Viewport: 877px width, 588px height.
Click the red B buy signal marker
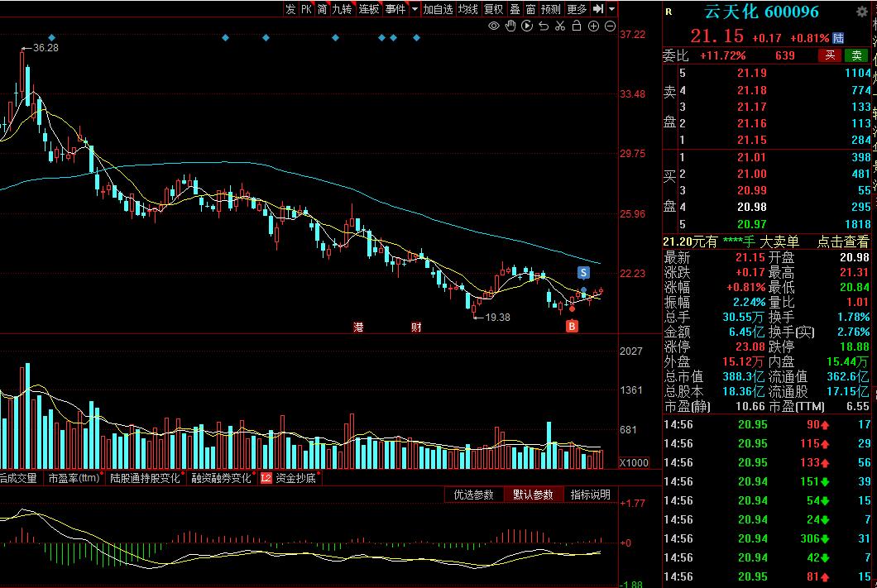572,327
